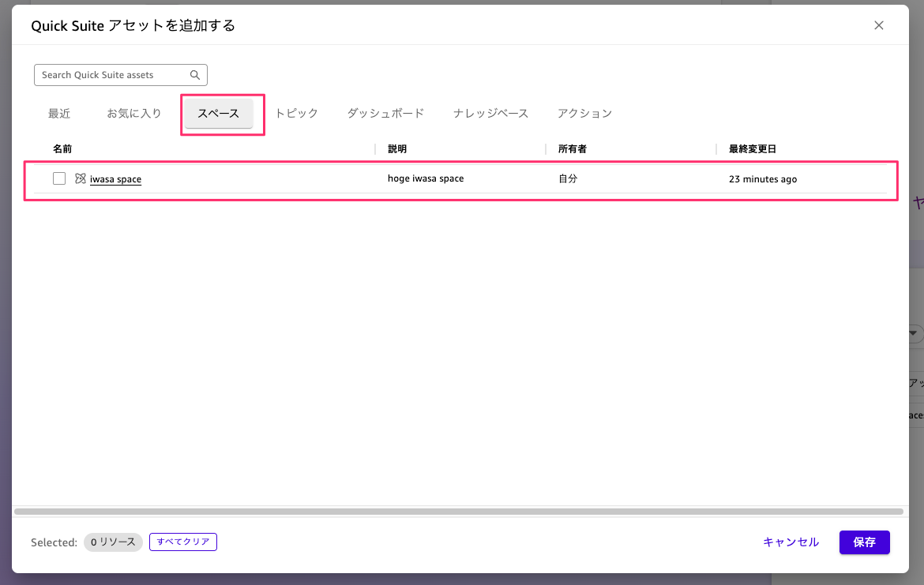This screenshot has height=585, width=924.
Task: Click the 保存 button
Action: pyautogui.click(x=864, y=542)
